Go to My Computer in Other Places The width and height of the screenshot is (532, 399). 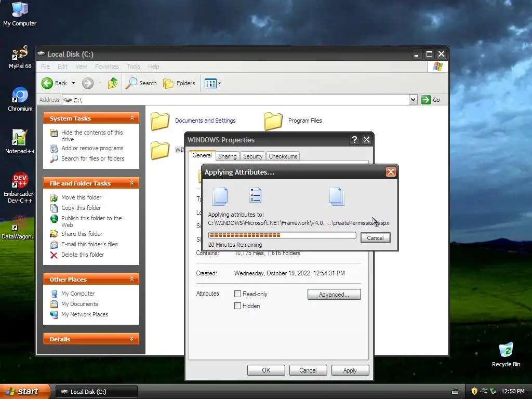coord(78,294)
